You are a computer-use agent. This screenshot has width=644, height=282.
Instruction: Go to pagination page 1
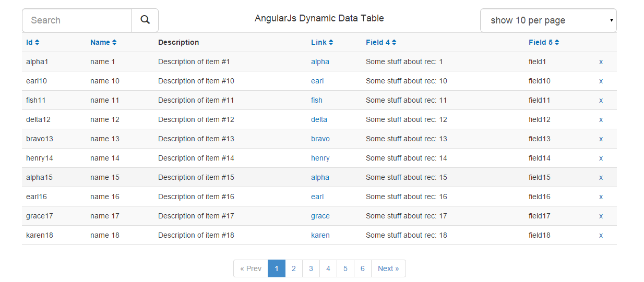277,268
